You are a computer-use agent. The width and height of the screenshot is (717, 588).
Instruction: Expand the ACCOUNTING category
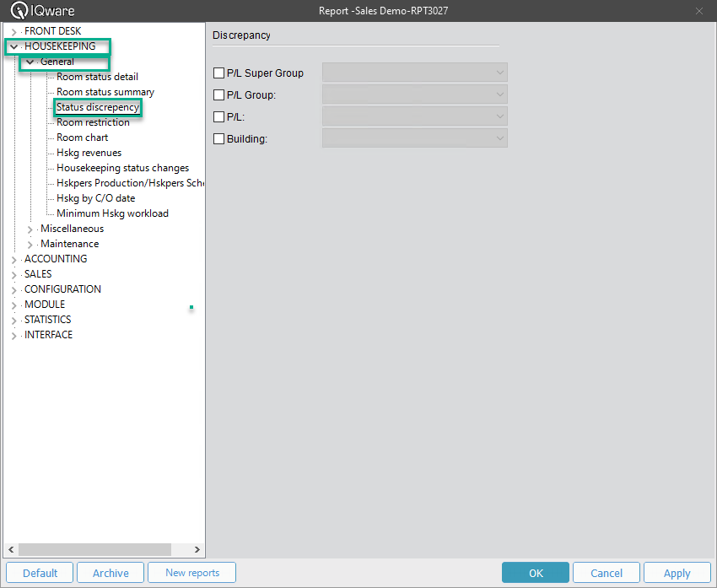coord(13,260)
